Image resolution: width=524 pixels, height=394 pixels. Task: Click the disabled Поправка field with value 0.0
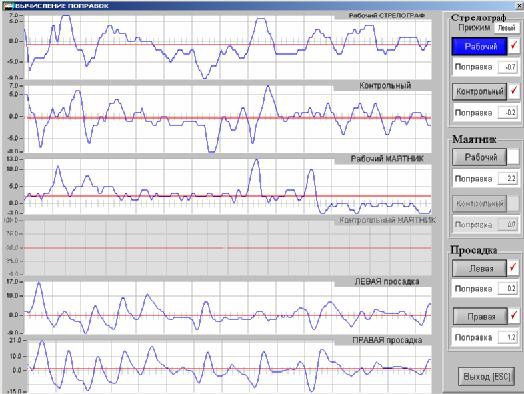508,224
